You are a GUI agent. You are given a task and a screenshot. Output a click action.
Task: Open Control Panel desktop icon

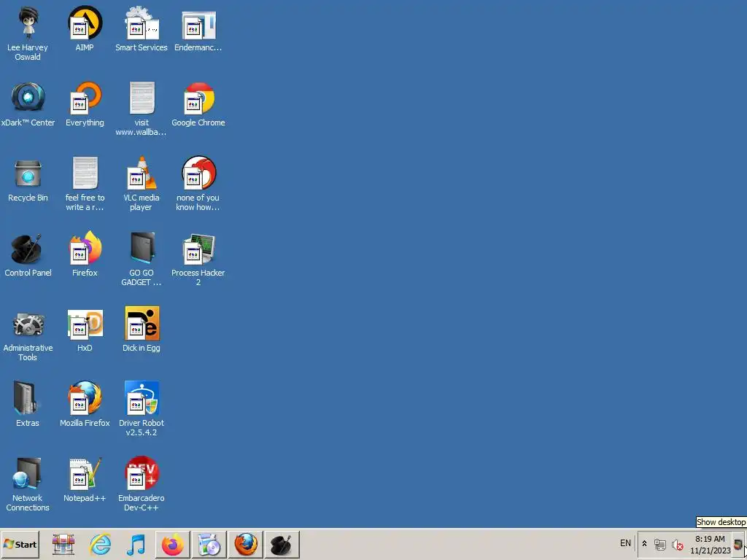pyautogui.click(x=28, y=254)
